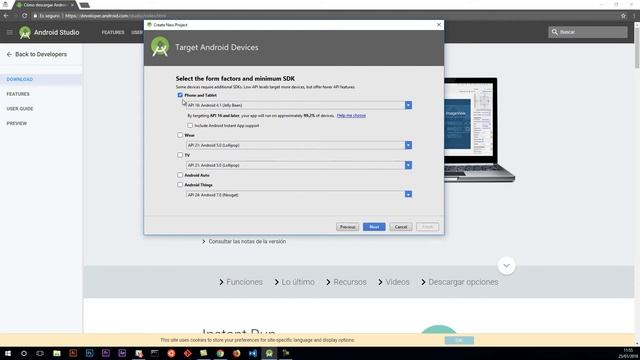Close the Cómo descargar Android browser tab
The width and height of the screenshot is (640, 360).
click(72, 5)
